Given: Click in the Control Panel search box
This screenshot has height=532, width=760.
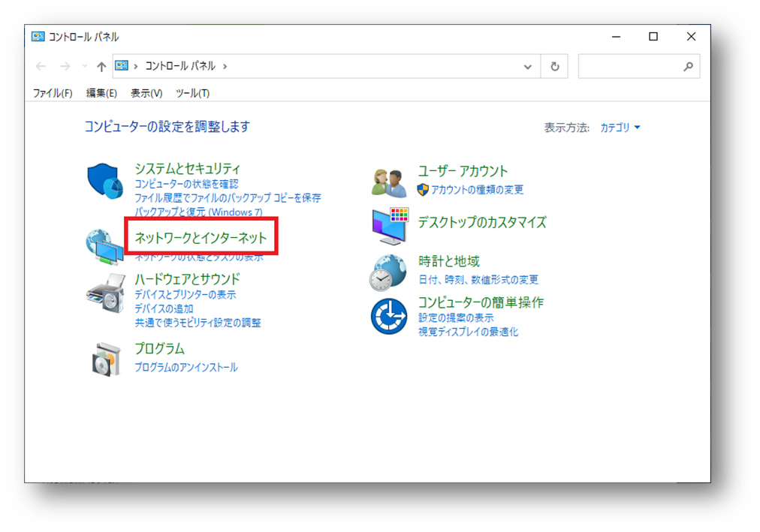Looking at the screenshot, I should [x=639, y=66].
